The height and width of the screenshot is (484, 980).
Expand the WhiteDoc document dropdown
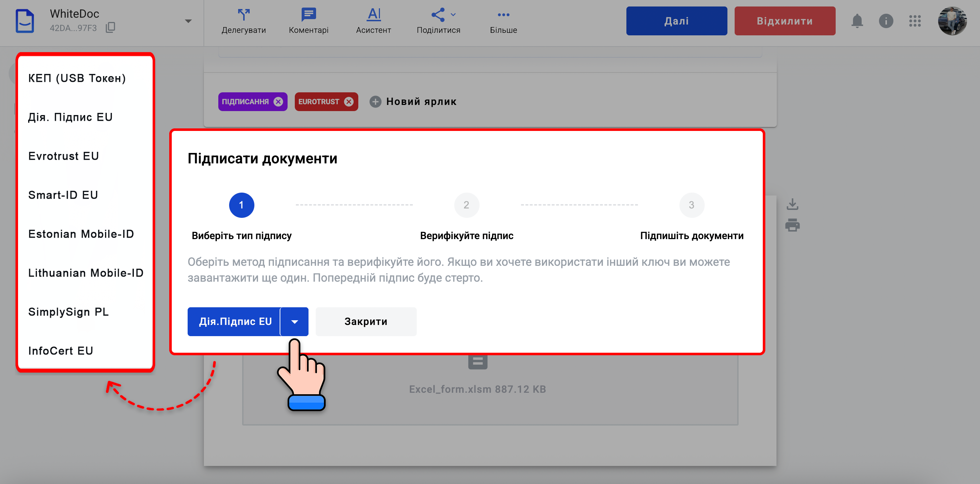[188, 21]
